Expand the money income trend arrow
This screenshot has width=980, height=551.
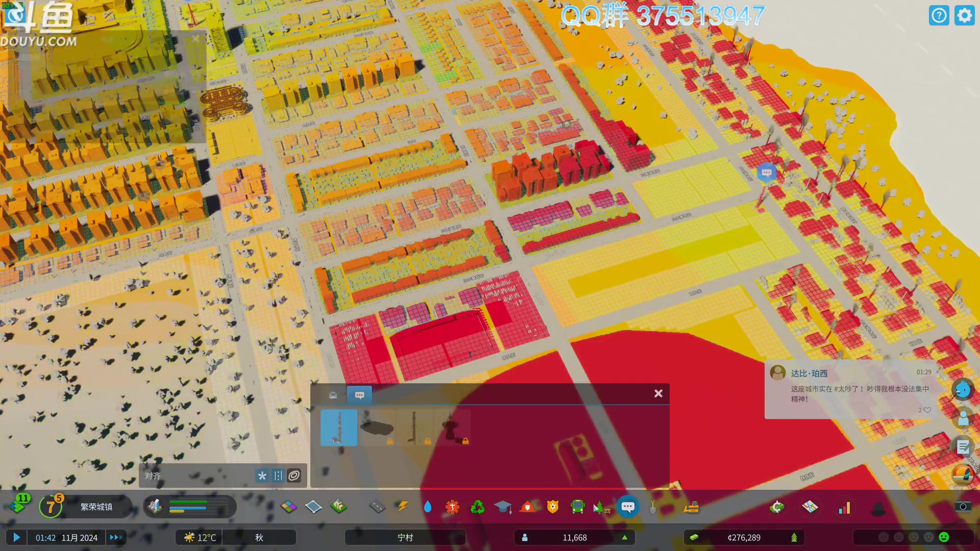794,537
